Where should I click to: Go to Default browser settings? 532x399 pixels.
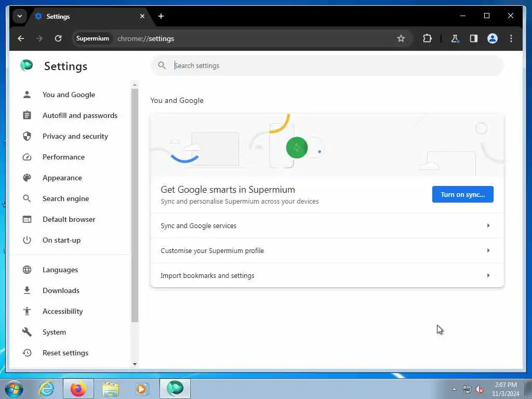click(69, 219)
